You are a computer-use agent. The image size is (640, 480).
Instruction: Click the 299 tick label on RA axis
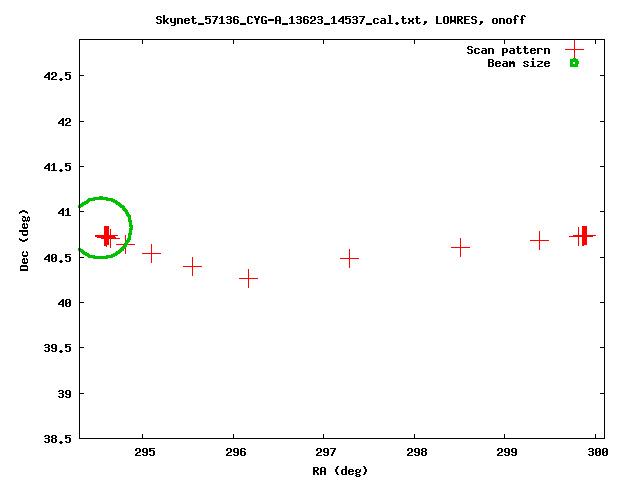coord(507,452)
